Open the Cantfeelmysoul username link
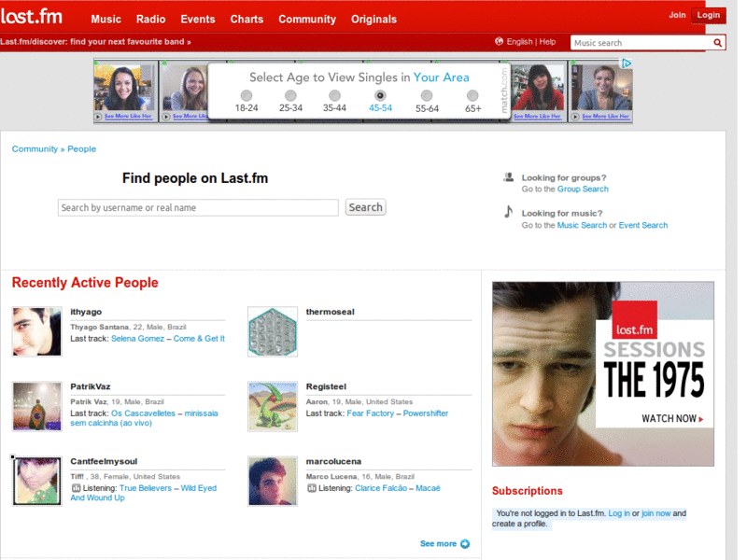The width and height of the screenshot is (747, 560). coord(104,461)
